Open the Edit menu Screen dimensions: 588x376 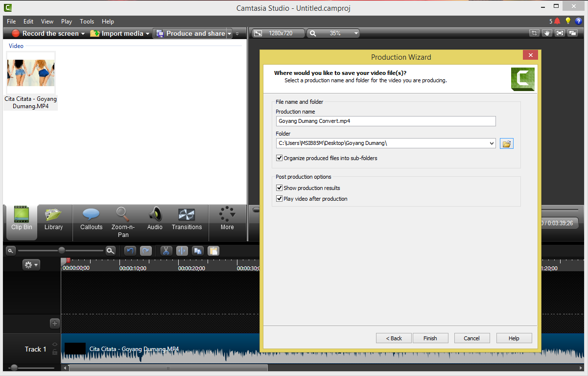pos(28,22)
